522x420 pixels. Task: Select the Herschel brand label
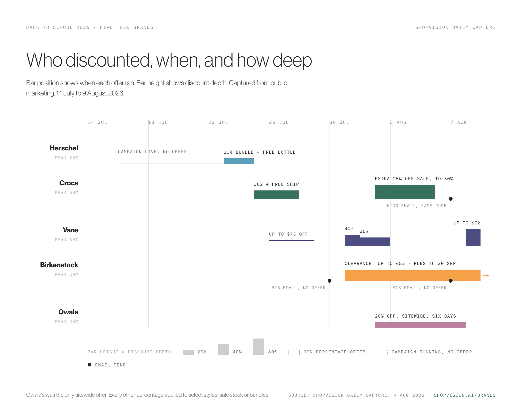pos(64,148)
